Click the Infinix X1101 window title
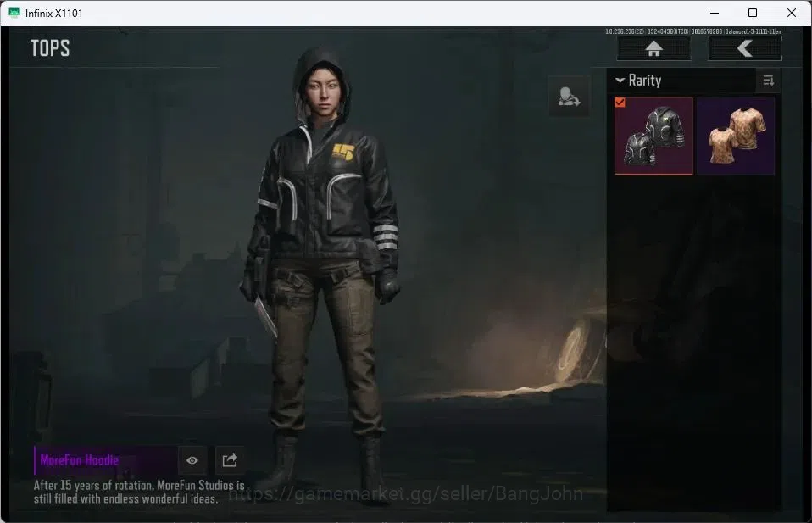Image resolution: width=812 pixels, height=523 pixels. point(54,13)
